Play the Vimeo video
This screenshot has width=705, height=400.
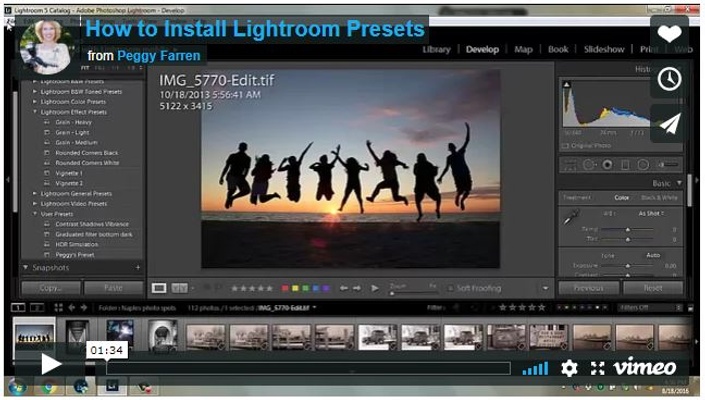(x=50, y=364)
